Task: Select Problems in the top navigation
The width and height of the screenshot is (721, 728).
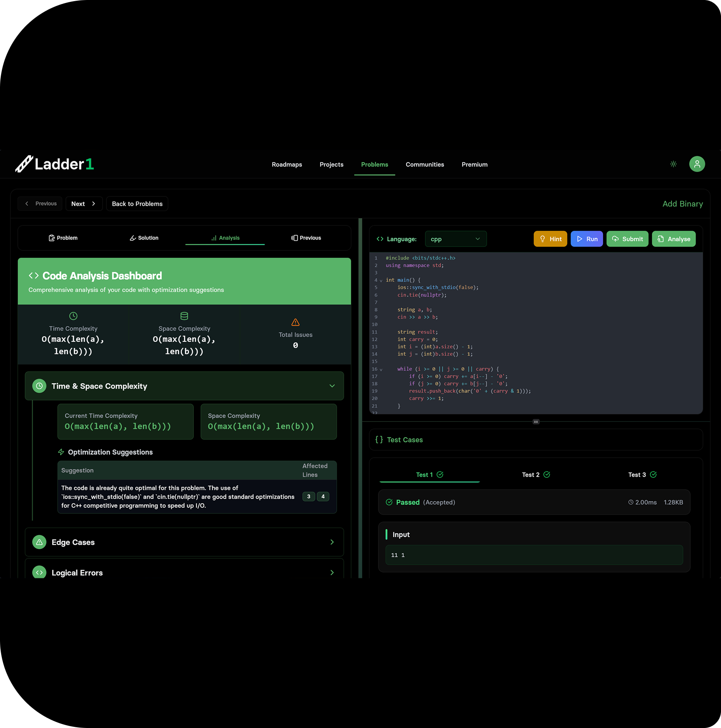Action: pyautogui.click(x=374, y=164)
